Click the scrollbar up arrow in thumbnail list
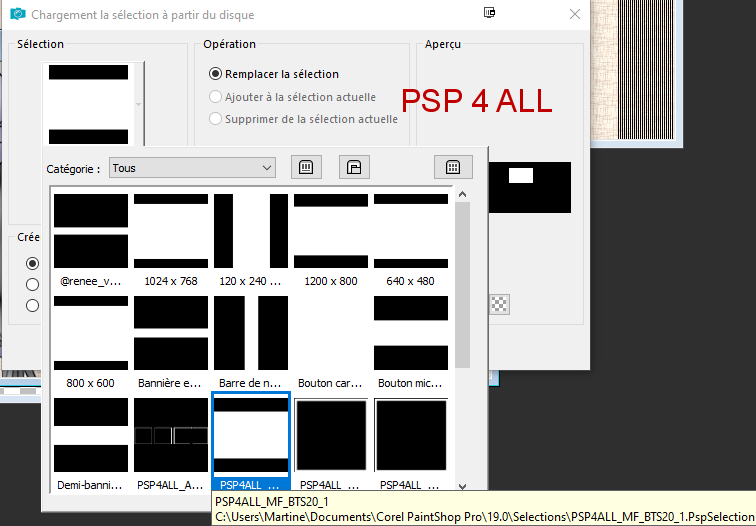Image resolution: width=756 pixels, height=526 pixels. pos(462,193)
